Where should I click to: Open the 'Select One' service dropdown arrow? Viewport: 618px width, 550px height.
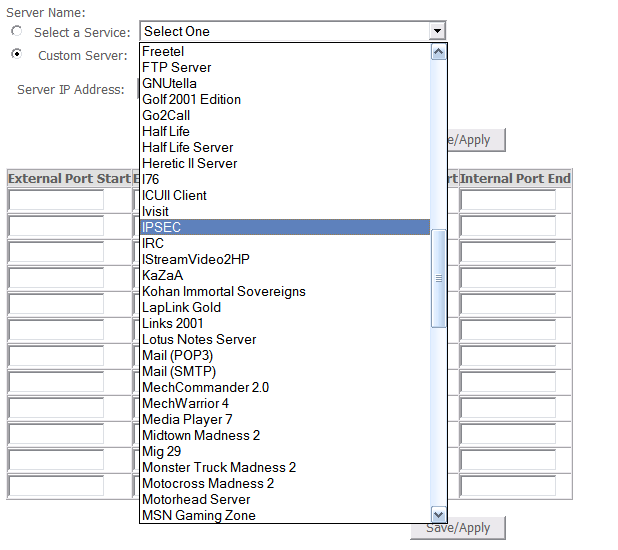(437, 31)
